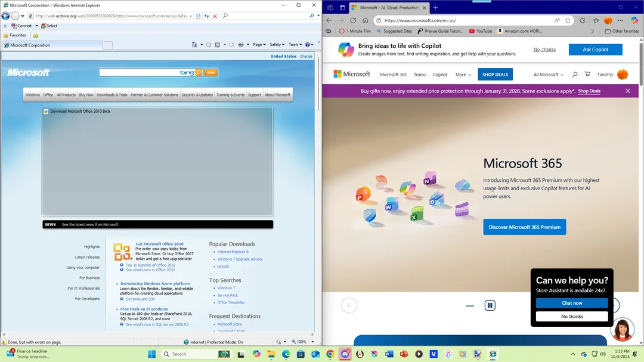Image resolution: width=644 pixels, height=362 pixels.
Task: Add page to favorites with Edge star icon
Action: pyautogui.click(x=568, y=20)
